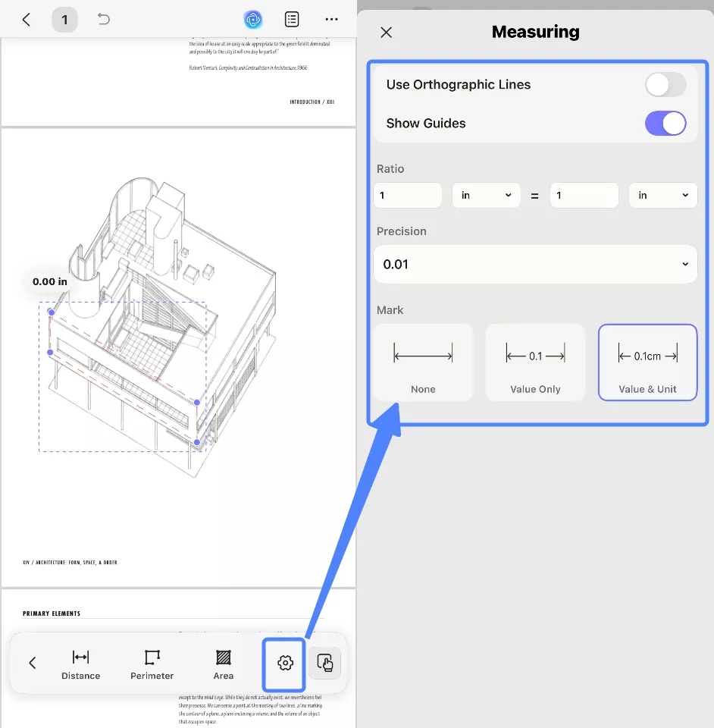Screen dimensions: 714x728
Task: Select the Value Only mark option
Action: pyautogui.click(x=535, y=362)
